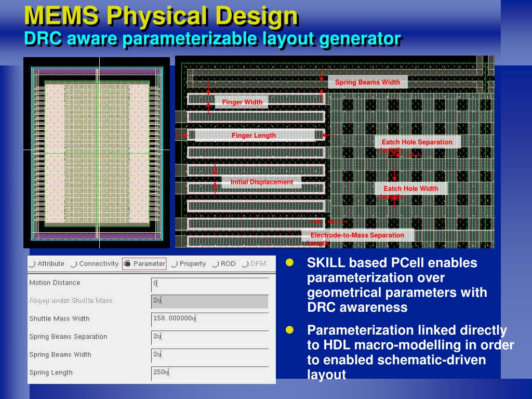Select the Property radio button
The image size is (532, 399).
click(x=174, y=263)
